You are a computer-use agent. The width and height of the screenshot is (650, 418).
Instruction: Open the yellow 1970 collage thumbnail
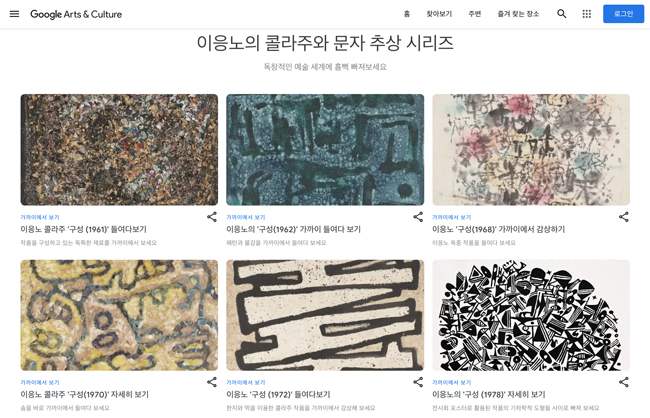coord(119,315)
